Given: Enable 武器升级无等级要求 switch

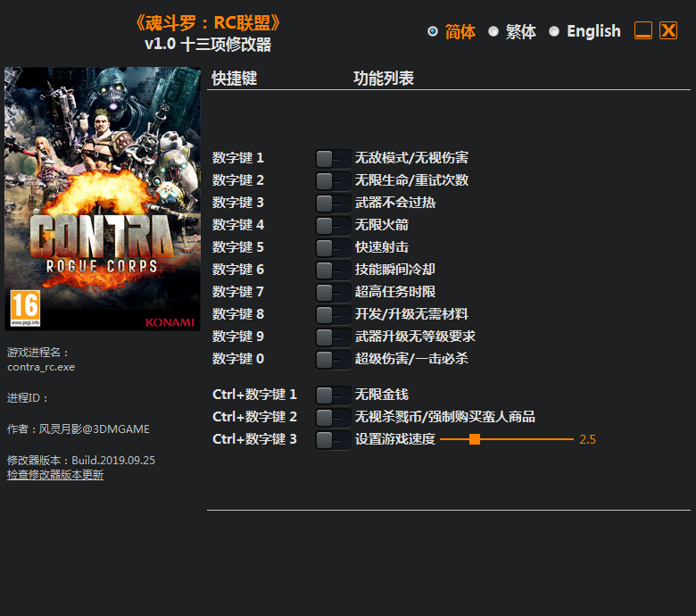Looking at the screenshot, I should tap(333, 337).
